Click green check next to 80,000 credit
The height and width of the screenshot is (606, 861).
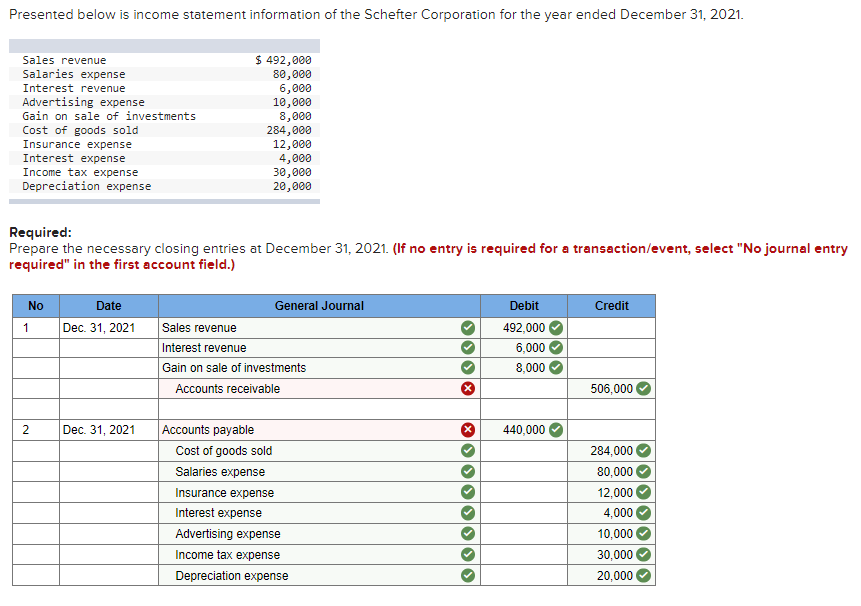[x=644, y=472]
